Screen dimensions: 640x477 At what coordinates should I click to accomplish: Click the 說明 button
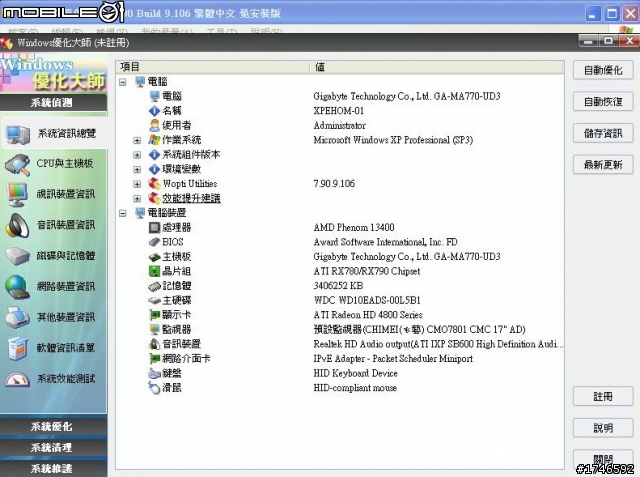pos(603,428)
